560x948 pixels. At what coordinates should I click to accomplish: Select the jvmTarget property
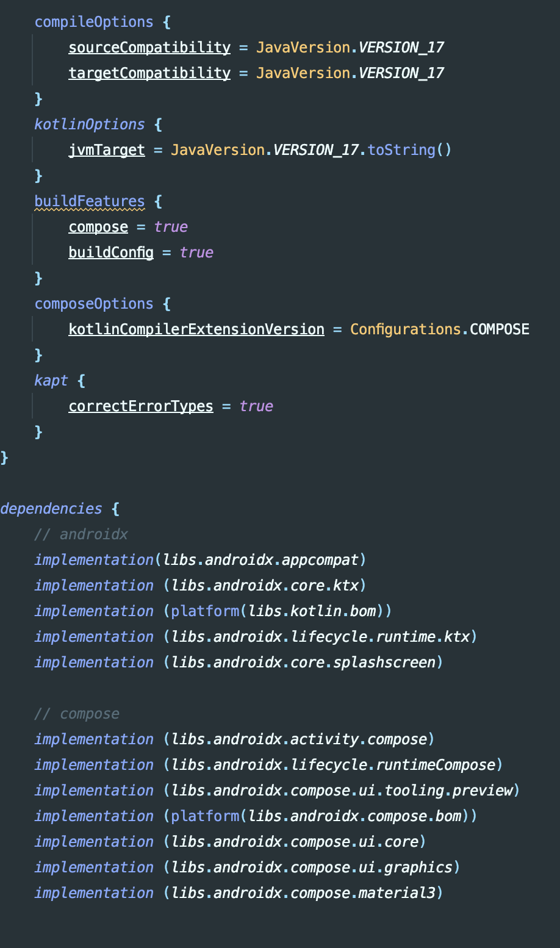107,150
